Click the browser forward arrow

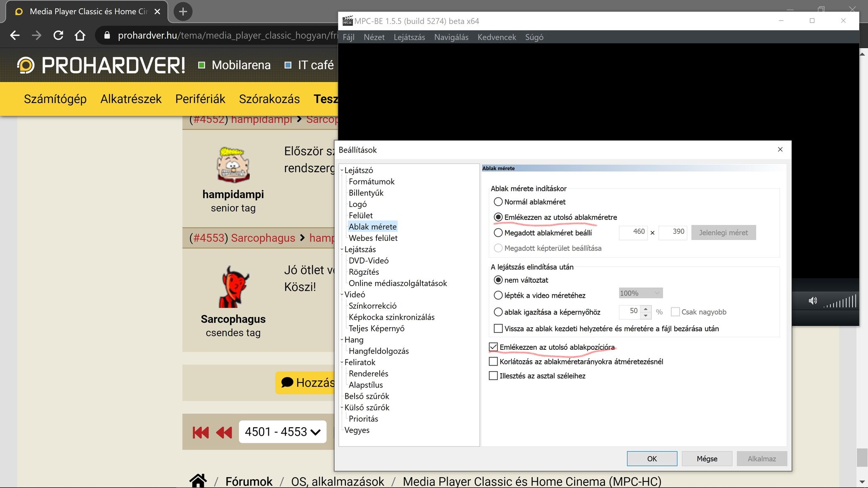pyautogui.click(x=37, y=36)
